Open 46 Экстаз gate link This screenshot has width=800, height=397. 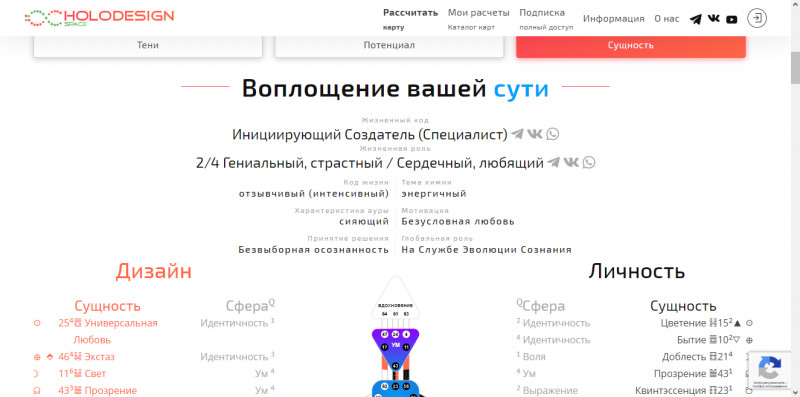[86, 357]
